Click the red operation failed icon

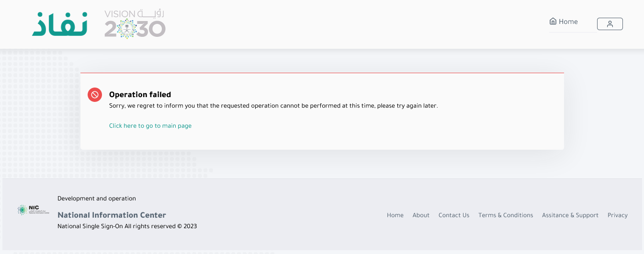(95, 95)
